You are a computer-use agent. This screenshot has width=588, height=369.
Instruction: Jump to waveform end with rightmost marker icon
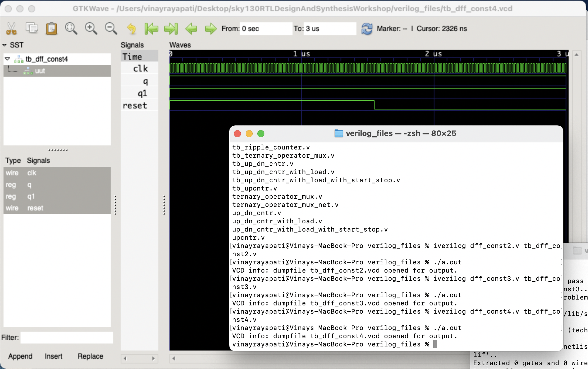(x=171, y=29)
